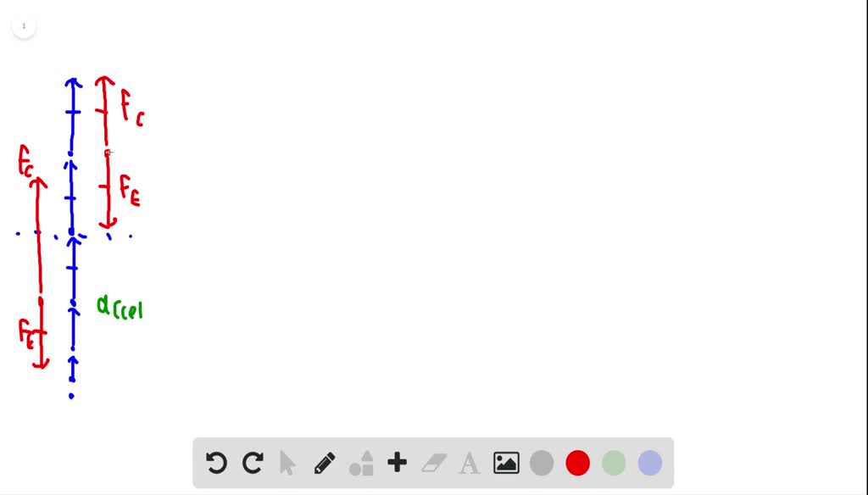Click the topmost blue arrow head

(x=73, y=82)
